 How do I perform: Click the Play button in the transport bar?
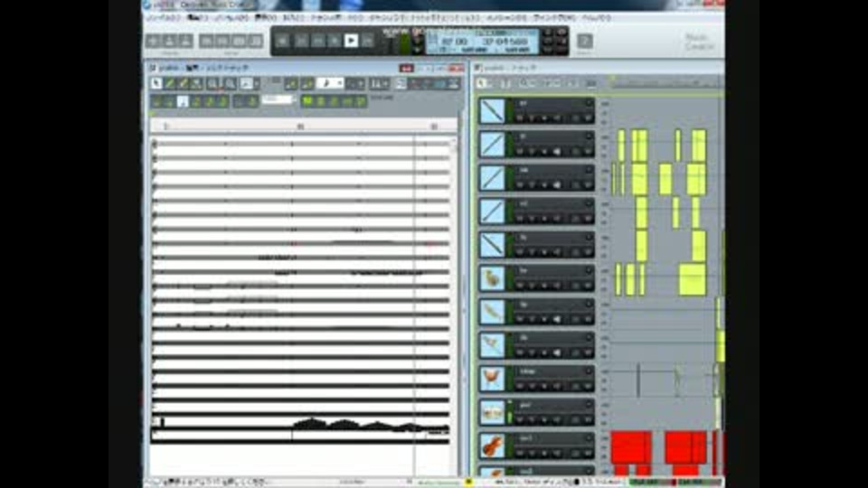click(x=351, y=41)
